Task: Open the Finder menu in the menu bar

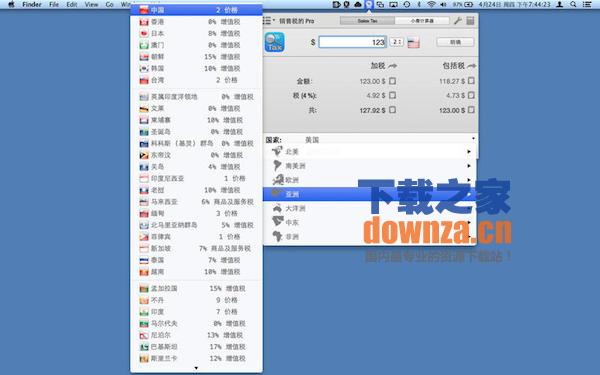Action: coord(32,5)
